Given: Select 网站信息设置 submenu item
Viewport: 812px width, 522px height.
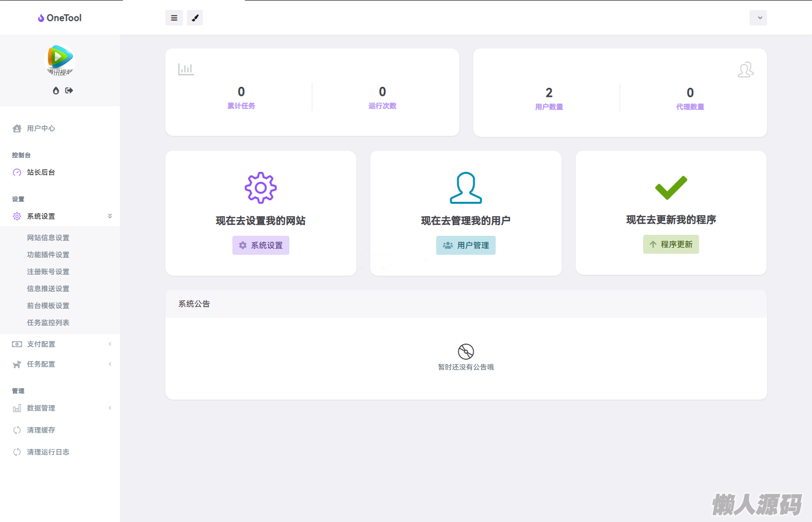Looking at the screenshot, I should (x=48, y=238).
